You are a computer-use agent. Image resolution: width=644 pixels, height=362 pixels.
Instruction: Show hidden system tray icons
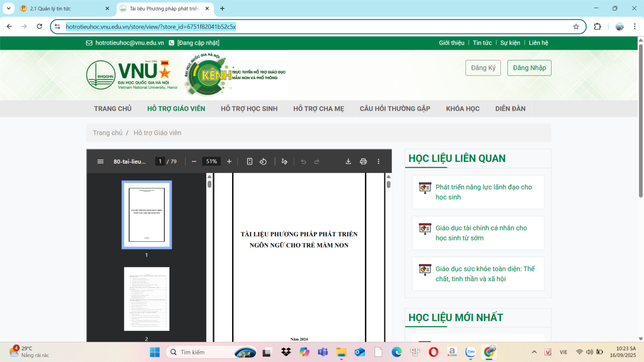point(534,352)
